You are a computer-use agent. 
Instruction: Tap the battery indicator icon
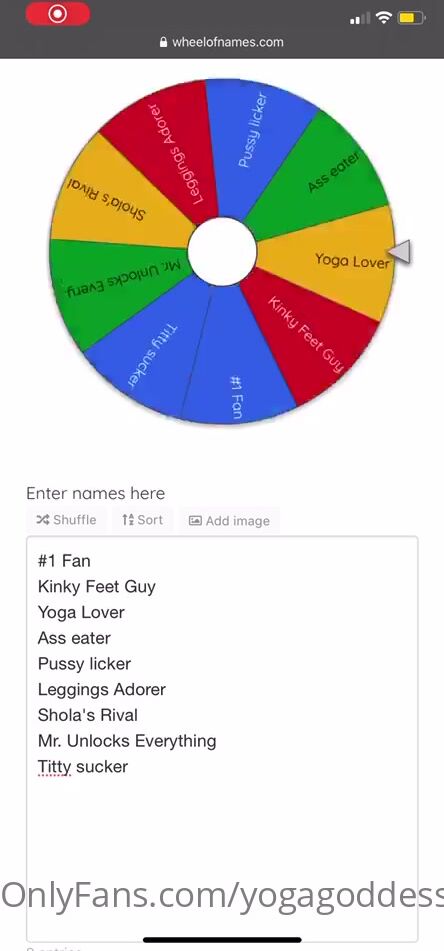411,18
